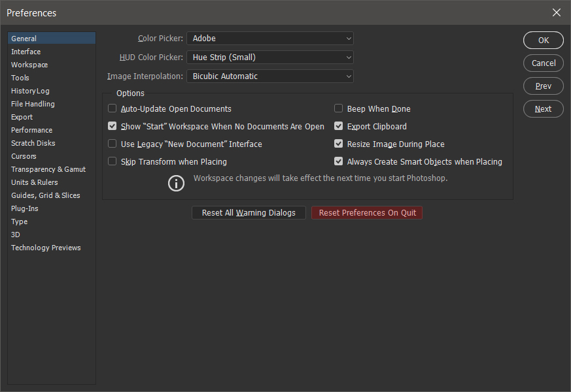Open Scratch Disks preferences
The image size is (571, 392).
click(52, 143)
